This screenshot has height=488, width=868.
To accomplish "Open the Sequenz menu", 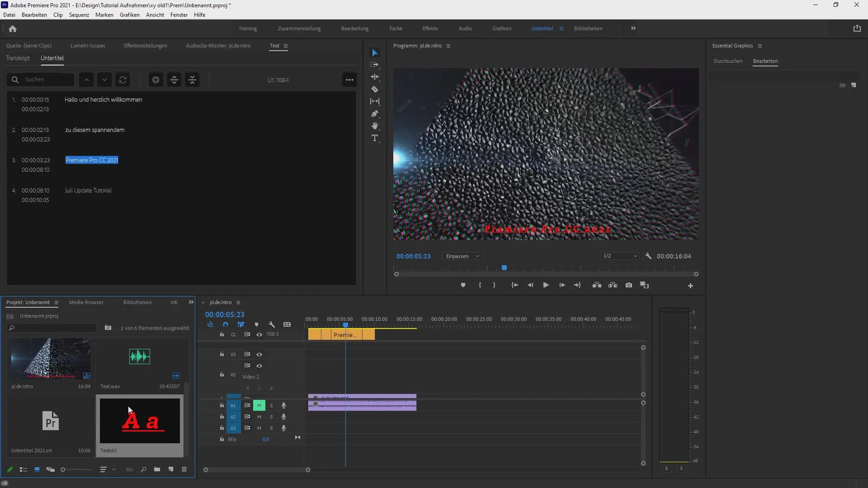I will coord(79,15).
